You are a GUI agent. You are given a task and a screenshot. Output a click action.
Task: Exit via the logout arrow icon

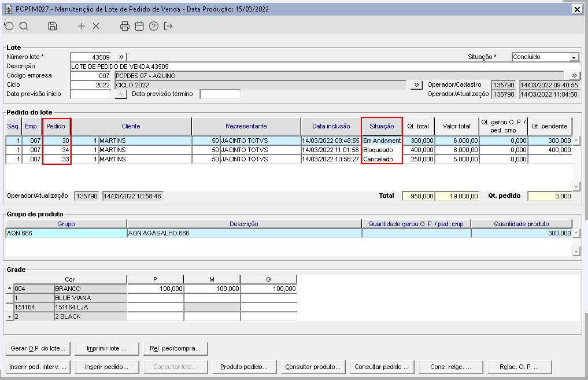[168, 26]
